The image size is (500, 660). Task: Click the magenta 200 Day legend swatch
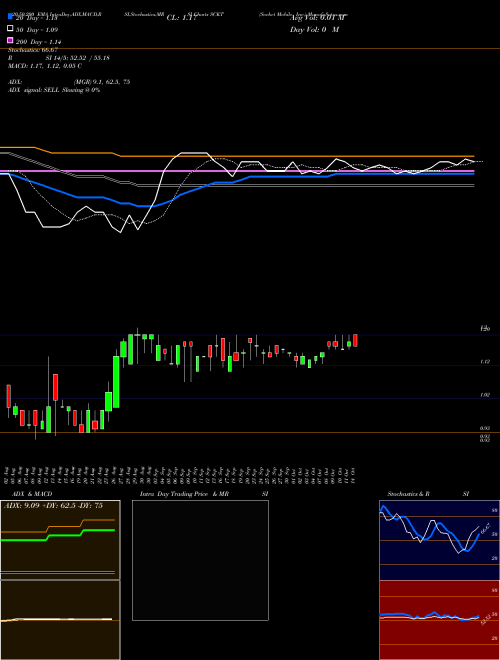(x=11, y=40)
